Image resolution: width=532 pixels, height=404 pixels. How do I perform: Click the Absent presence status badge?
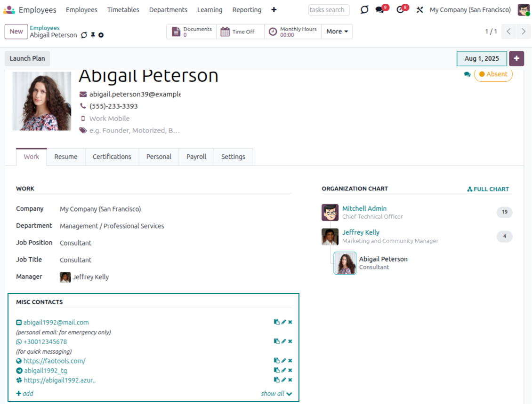pos(493,74)
